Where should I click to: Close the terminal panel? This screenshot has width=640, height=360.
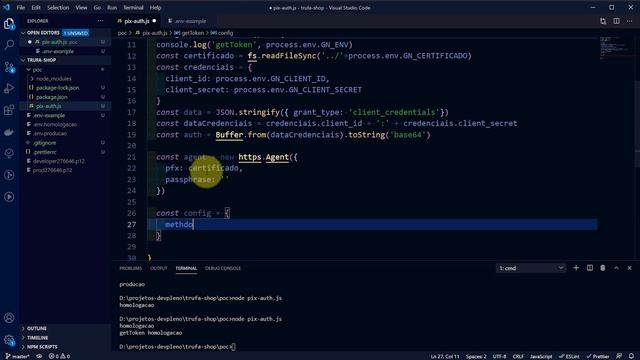[629, 268]
